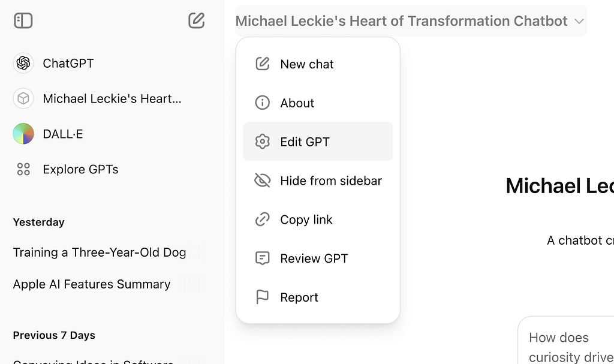Start a new chat with the sidebar compose icon
Image resolution: width=614 pixels, height=364 pixels.
point(196,20)
